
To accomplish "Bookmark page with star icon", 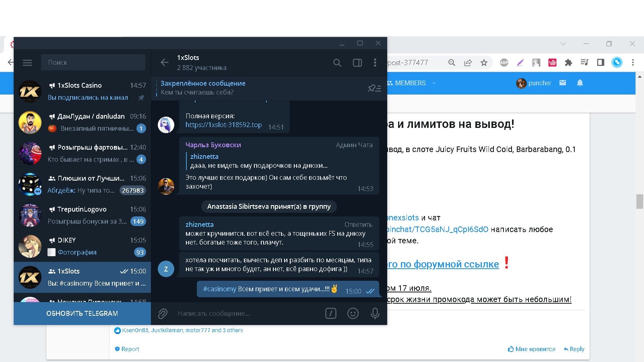I will click(484, 62).
